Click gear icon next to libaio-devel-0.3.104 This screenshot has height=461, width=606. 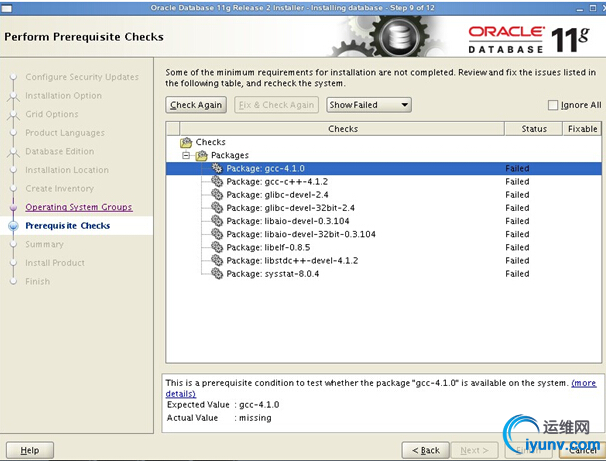pyautogui.click(x=217, y=221)
